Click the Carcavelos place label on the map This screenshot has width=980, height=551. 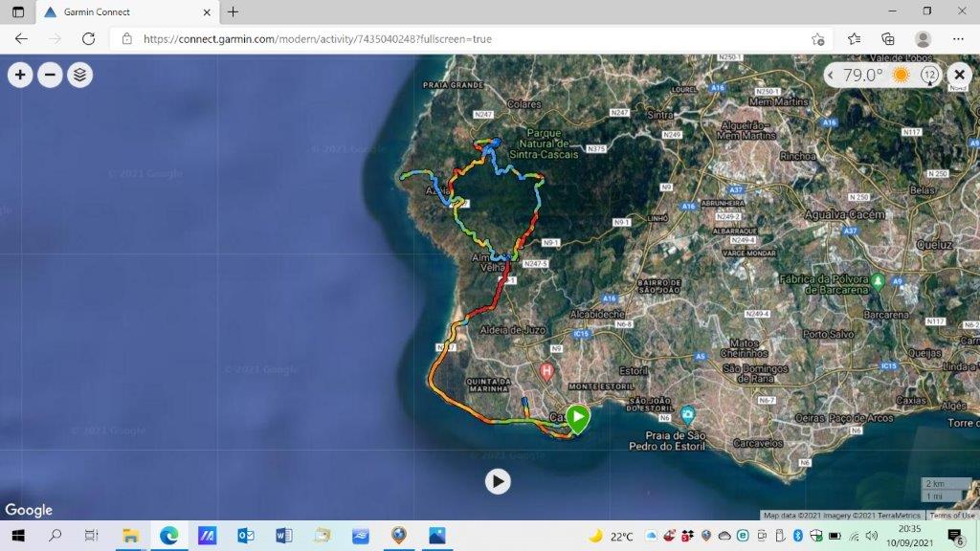click(758, 443)
